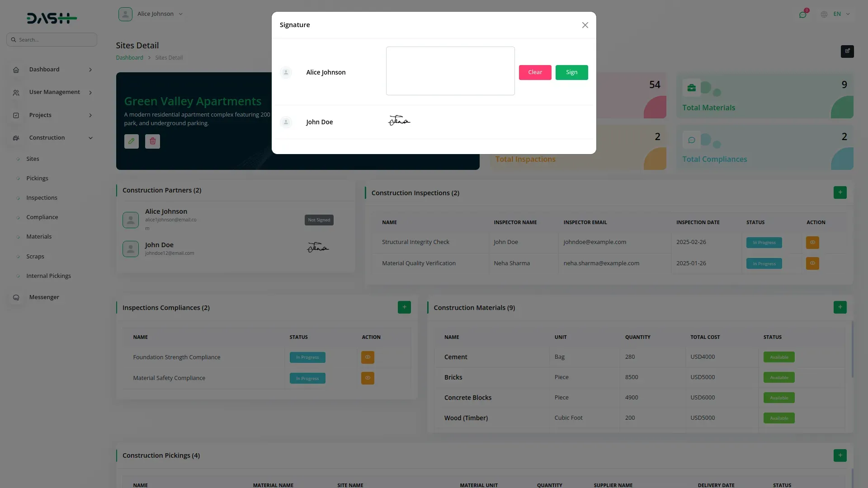Image resolution: width=868 pixels, height=488 pixels.
Task: Click the Alice Johnson signature drawing box
Action: point(450,71)
